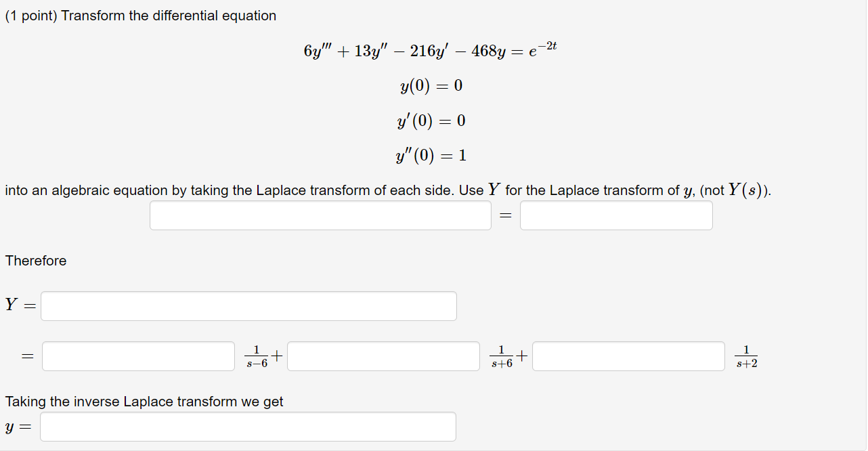Click the fraction 1/(s+6)

coord(502,356)
